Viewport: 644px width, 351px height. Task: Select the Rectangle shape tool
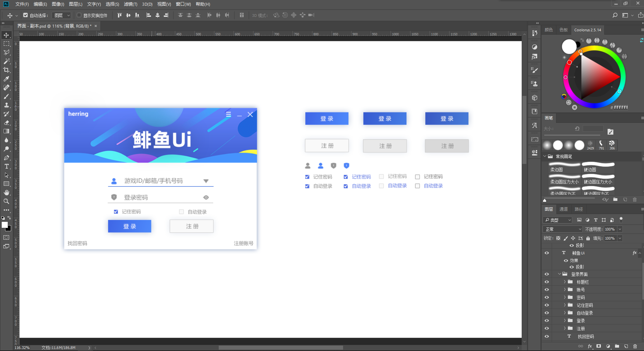[6, 184]
